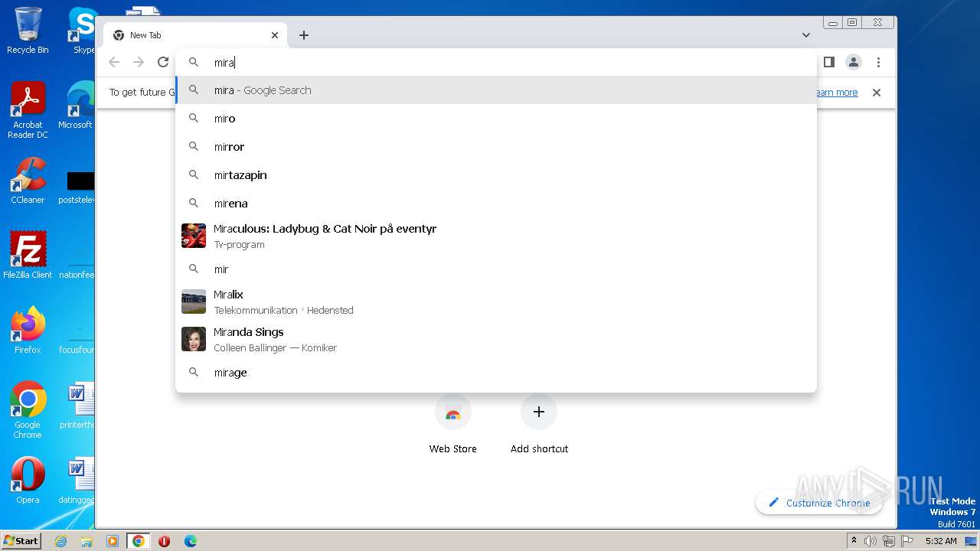
Task: Open Recycle Bin desktop icon
Action: [x=28, y=31]
